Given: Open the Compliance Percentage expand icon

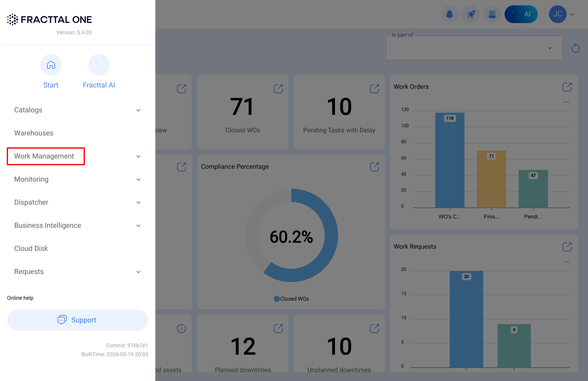Looking at the screenshot, I should pos(375,167).
